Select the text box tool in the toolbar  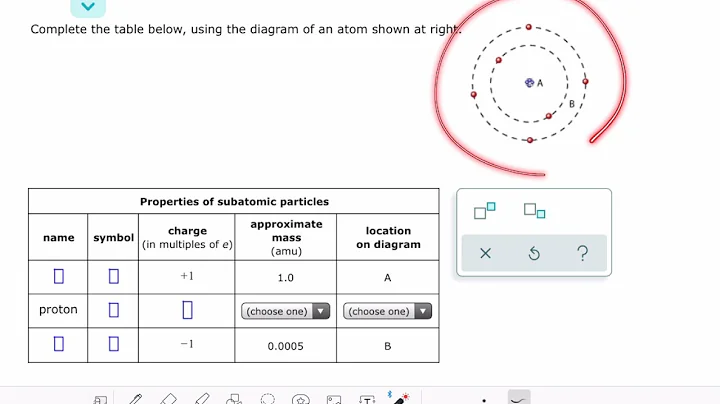pyautogui.click(x=367, y=399)
